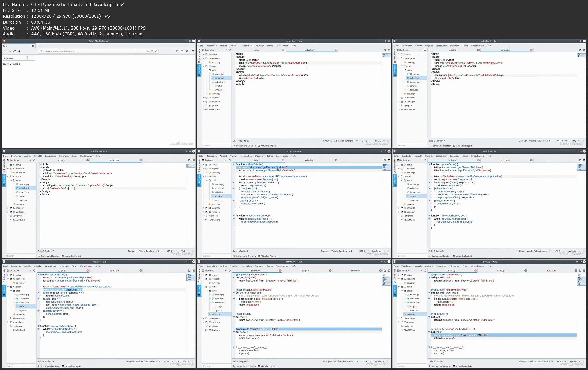Toggle Dokumente side panel in Zeile 9 Kate window
The height and width of the screenshot is (370, 588).
(x=4, y=166)
